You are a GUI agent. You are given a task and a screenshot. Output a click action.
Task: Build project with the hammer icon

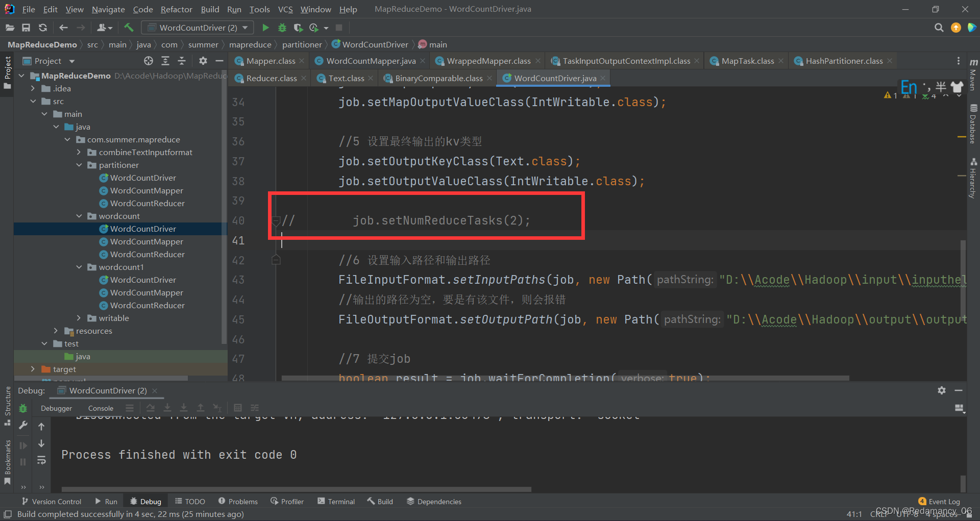pos(129,28)
